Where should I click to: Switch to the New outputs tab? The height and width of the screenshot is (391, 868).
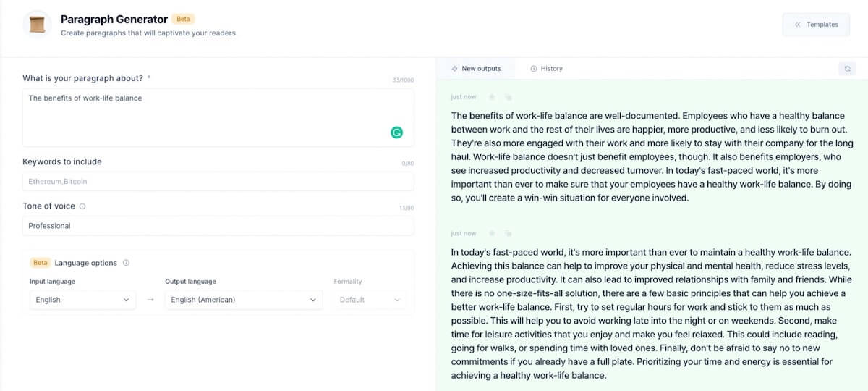[476, 69]
